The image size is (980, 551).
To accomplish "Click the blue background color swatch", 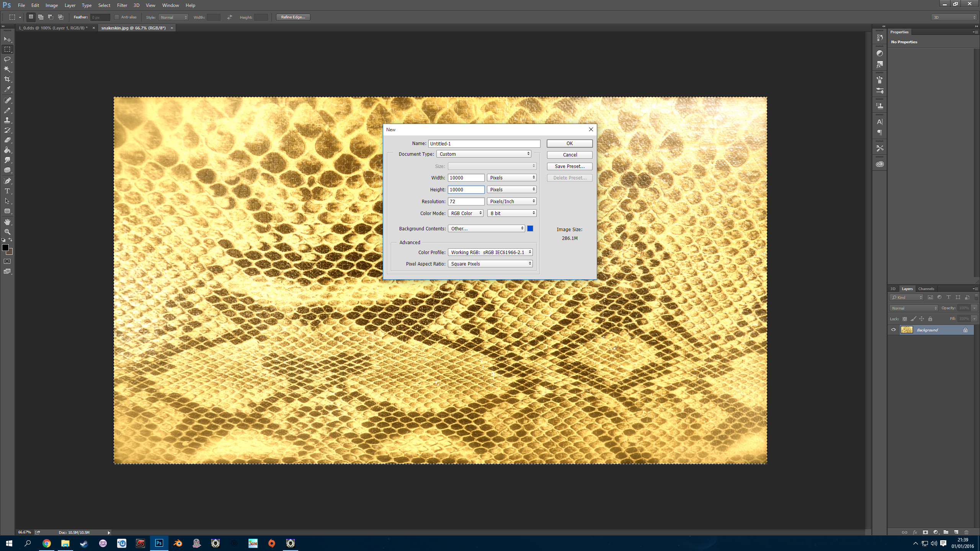I will click(x=530, y=228).
